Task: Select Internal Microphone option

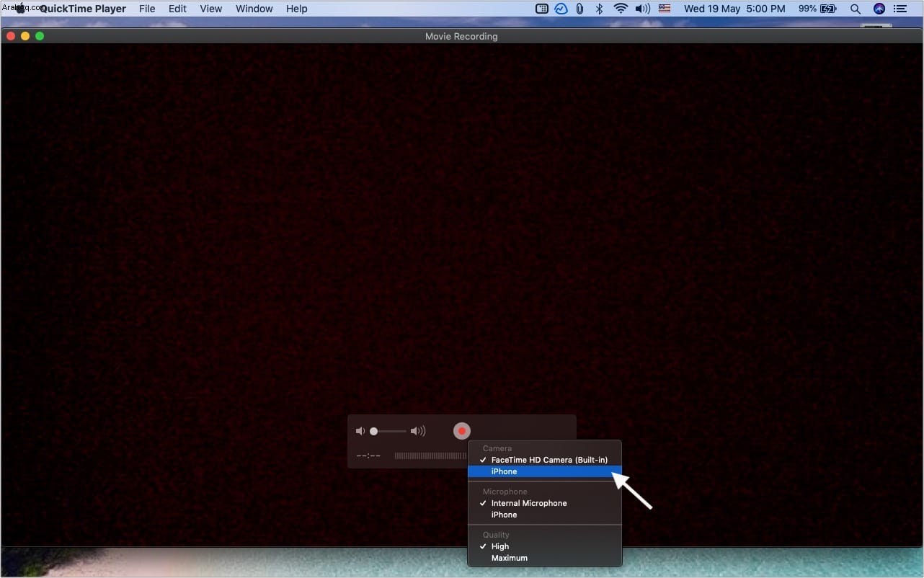Action: [x=544, y=503]
